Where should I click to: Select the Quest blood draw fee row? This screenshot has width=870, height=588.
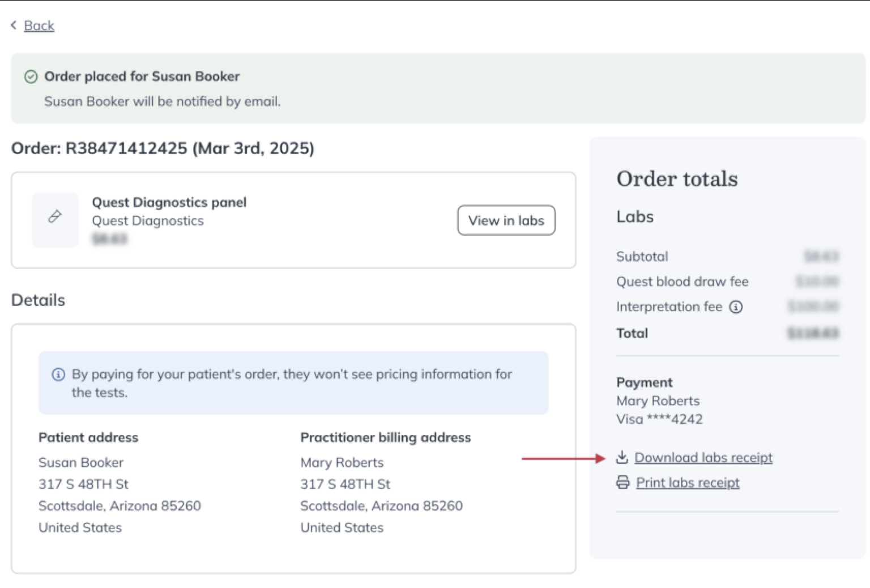[682, 282]
